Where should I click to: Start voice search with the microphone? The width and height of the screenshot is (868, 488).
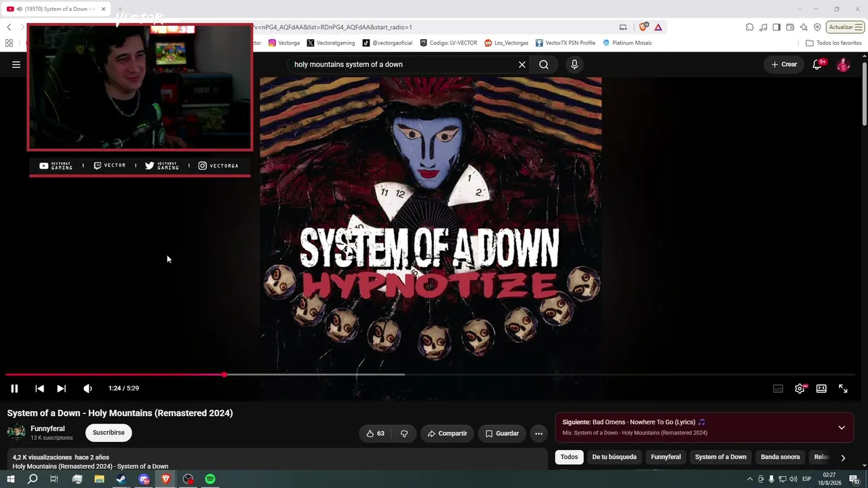point(574,64)
